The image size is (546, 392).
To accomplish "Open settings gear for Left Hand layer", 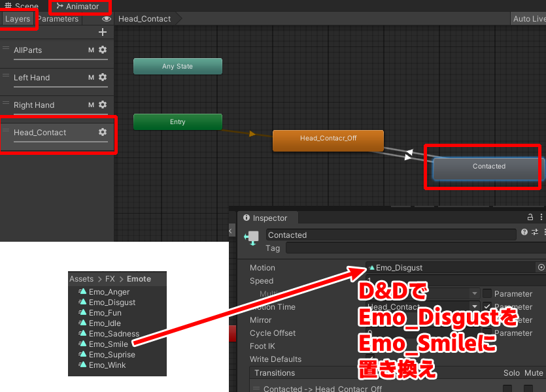I will click(x=103, y=78).
